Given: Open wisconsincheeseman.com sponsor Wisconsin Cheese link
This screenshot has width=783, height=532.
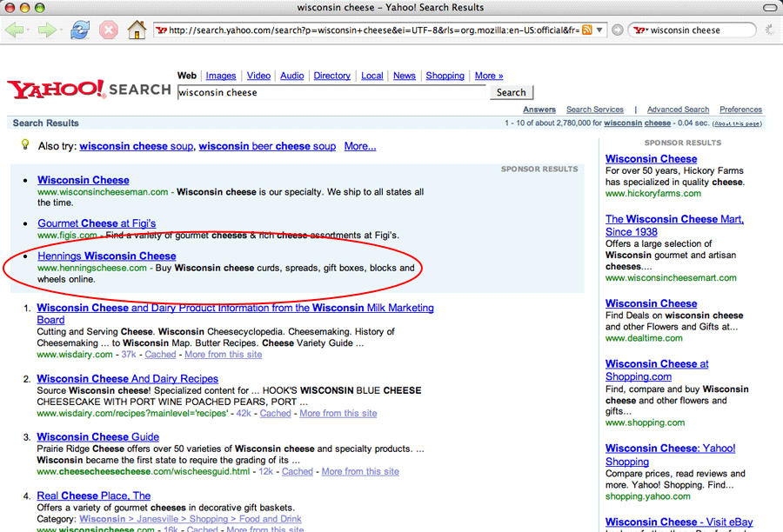Looking at the screenshot, I should click(x=84, y=180).
